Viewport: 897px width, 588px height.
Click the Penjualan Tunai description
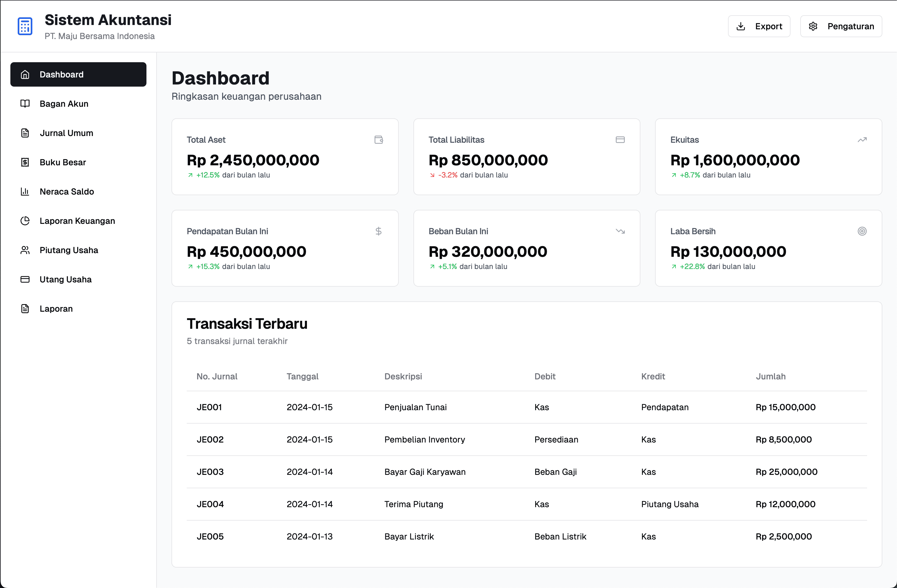(x=416, y=407)
